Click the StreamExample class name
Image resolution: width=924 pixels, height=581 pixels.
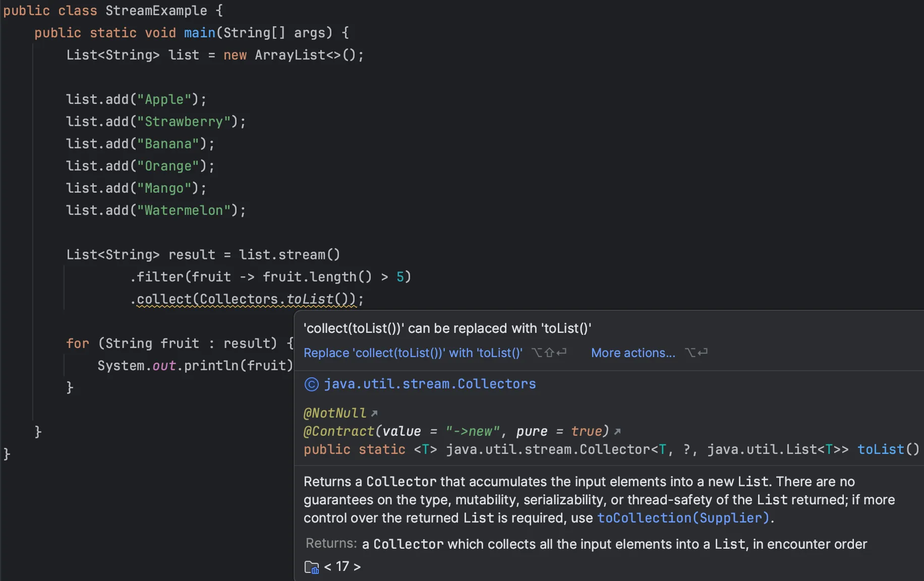156,11
